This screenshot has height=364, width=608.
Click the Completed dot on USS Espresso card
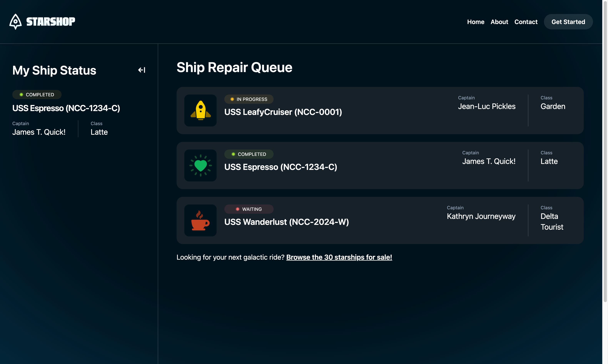pos(233,154)
